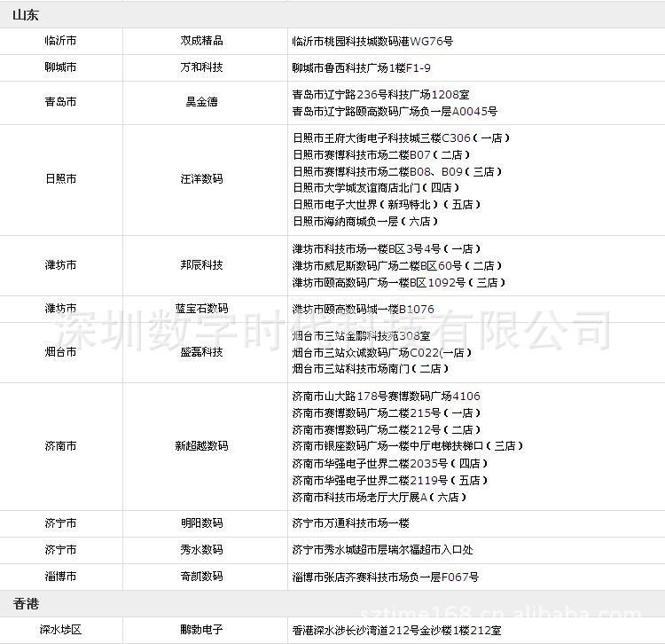Screen dimensions: 665x644
Task: Click the 邦辰科技 store name
Action: click(201, 265)
